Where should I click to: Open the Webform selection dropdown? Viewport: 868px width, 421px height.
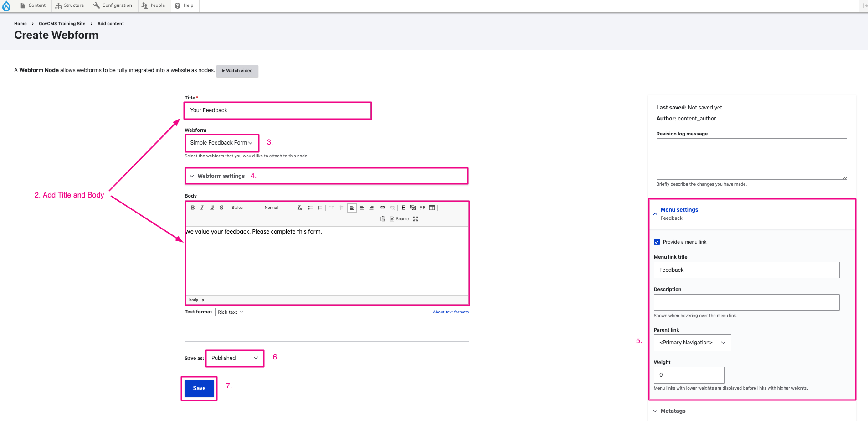pyautogui.click(x=221, y=143)
